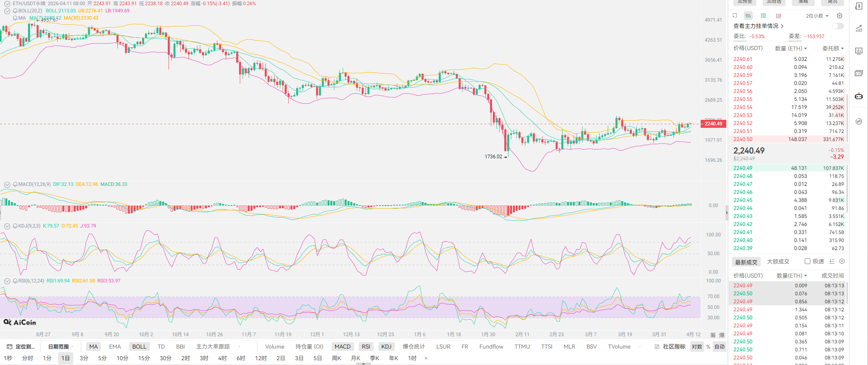Expand the 委托额 column dropdown
Image resolution: width=868 pixels, height=365 pixels.
click(833, 48)
